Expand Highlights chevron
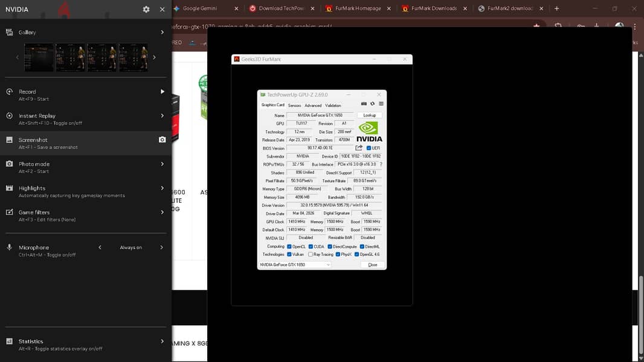This screenshot has width=644, height=362. coord(163,188)
